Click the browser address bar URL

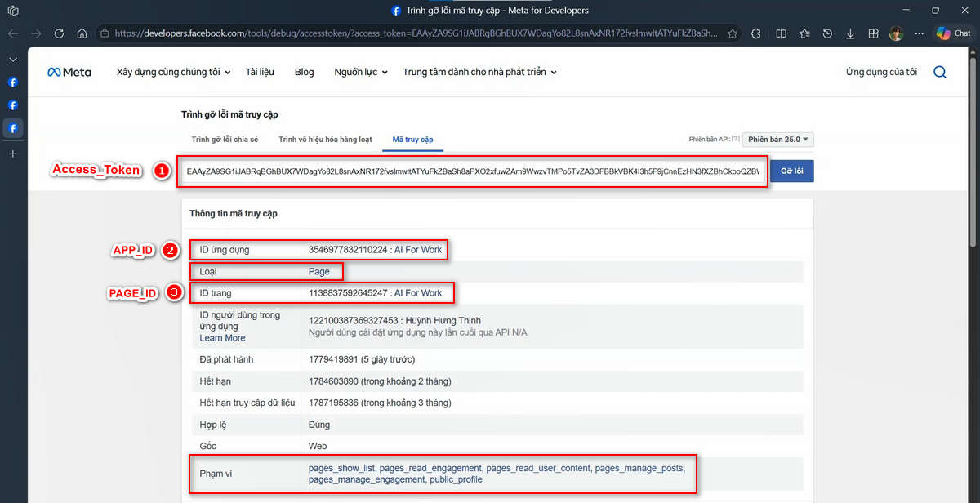tap(416, 33)
